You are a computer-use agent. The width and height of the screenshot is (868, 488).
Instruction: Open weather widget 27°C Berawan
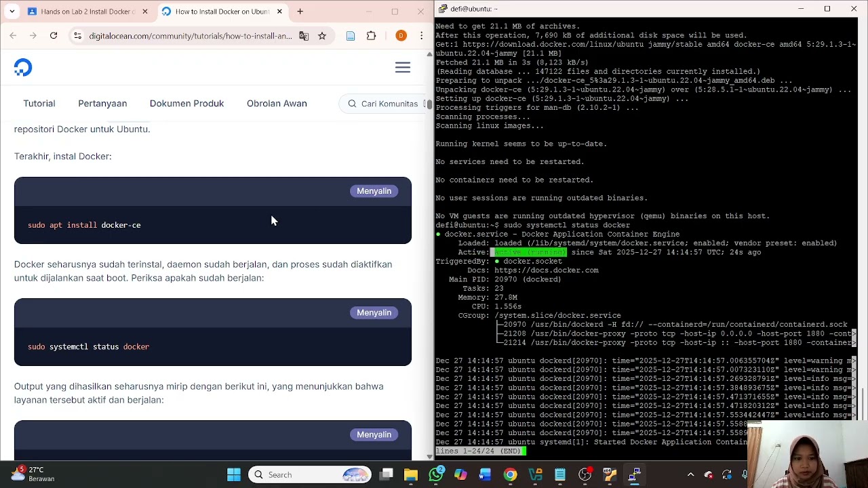pos(33,474)
